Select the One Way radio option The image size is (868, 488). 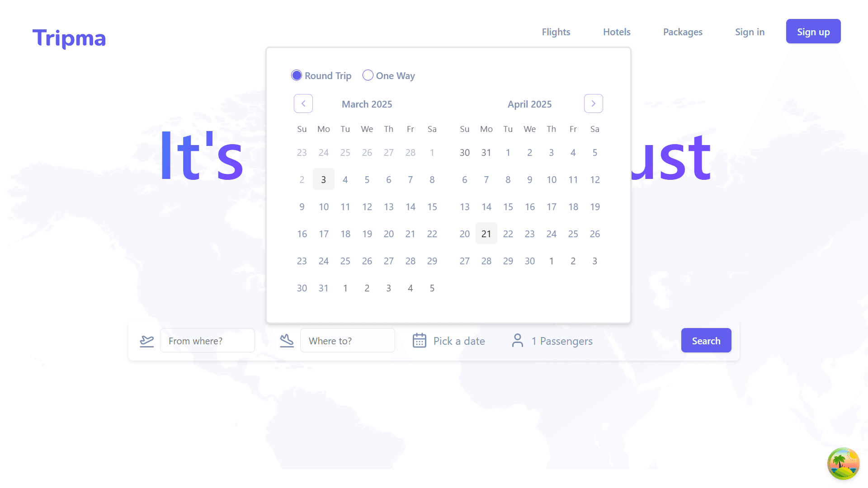(x=368, y=75)
